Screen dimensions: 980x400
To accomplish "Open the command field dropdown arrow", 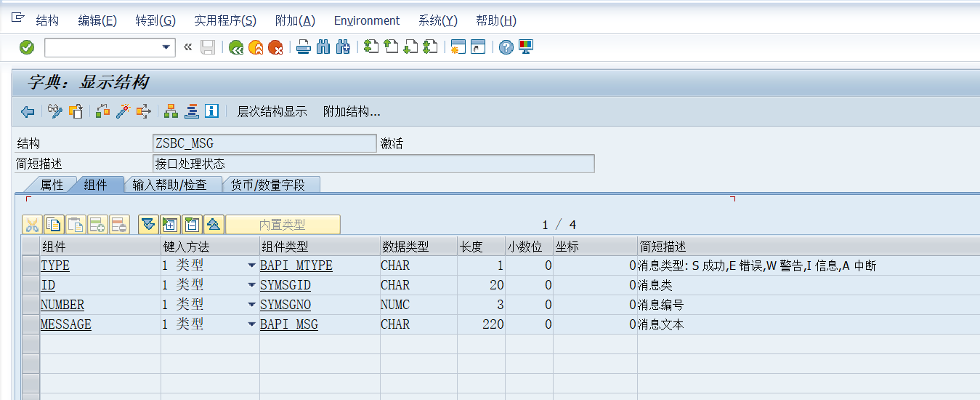I will click(x=167, y=48).
